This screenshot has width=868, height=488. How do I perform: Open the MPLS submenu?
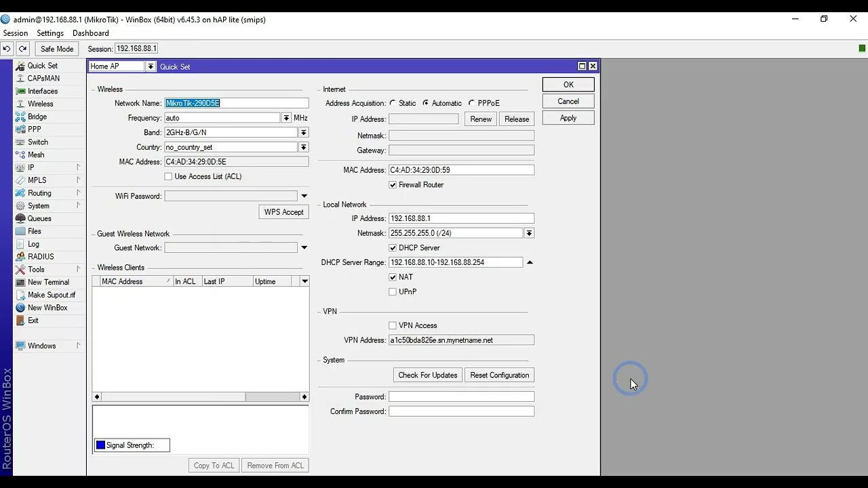(37, 180)
